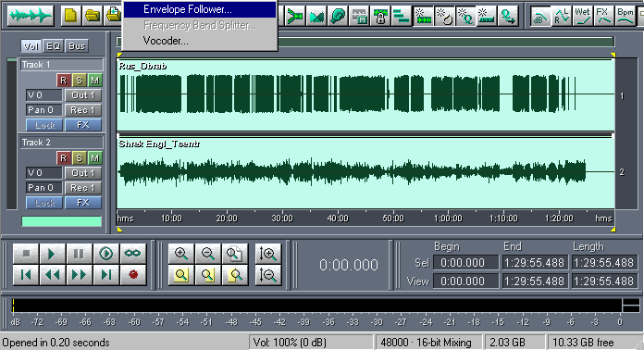Zoom in horizontally with plus magnifier
This screenshot has height=350, width=644.
[181, 254]
